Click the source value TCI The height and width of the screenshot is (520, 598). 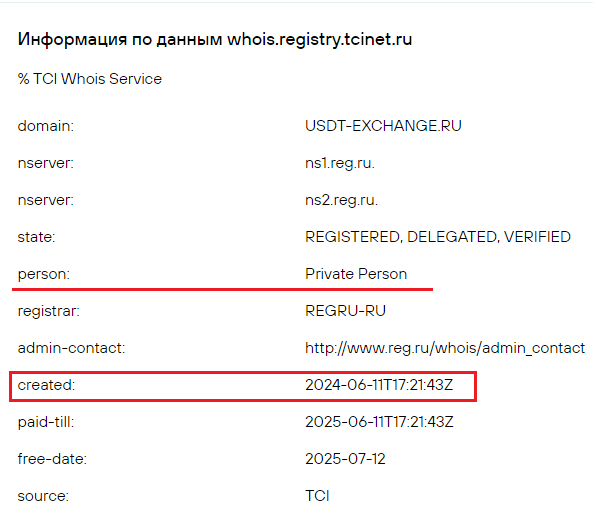coord(317,496)
